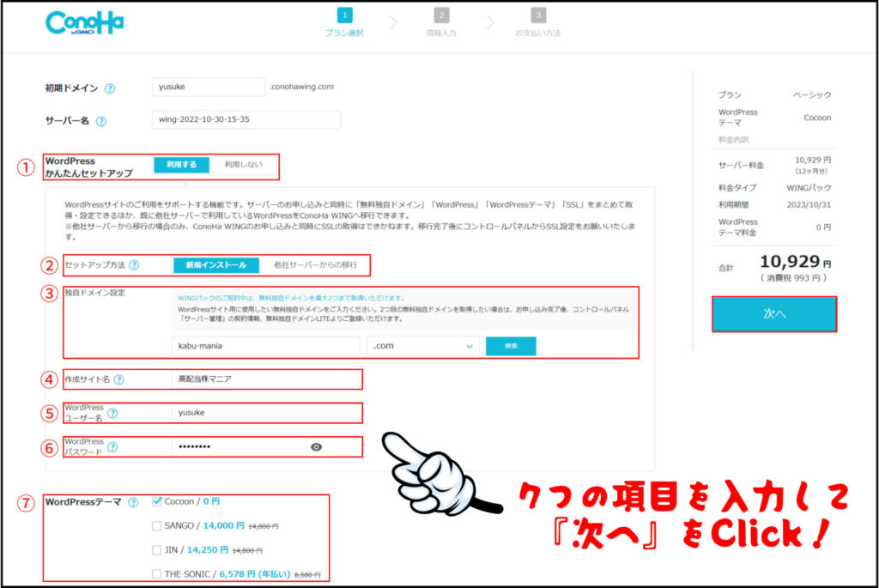This screenshot has width=879, height=588.
Task: Check the SANGO theme checkbox
Action: pos(157,526)
